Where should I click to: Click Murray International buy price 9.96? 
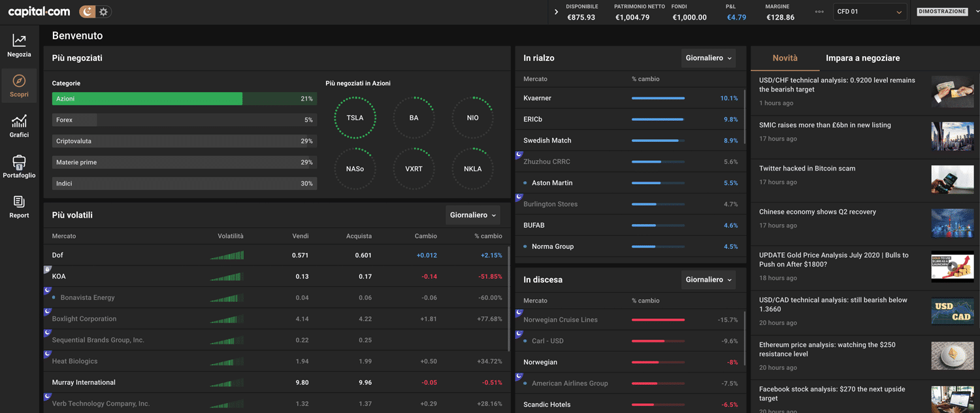(x=365, y=382)
